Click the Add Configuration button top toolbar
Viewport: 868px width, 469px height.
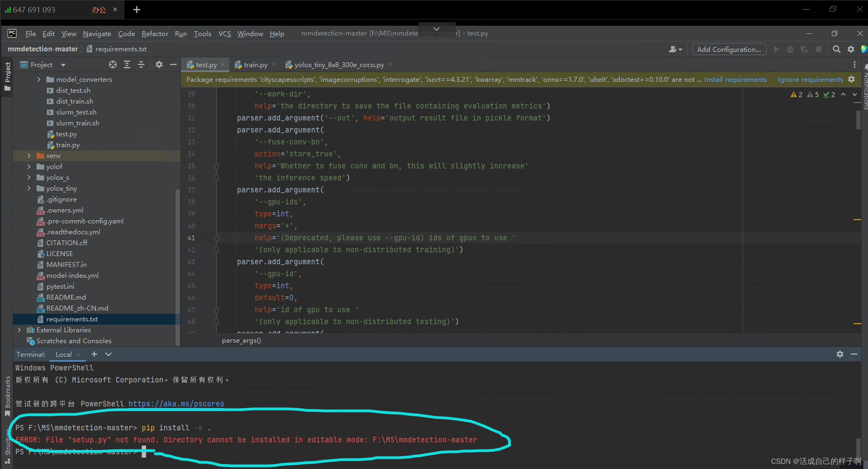[x=728, y=49]
